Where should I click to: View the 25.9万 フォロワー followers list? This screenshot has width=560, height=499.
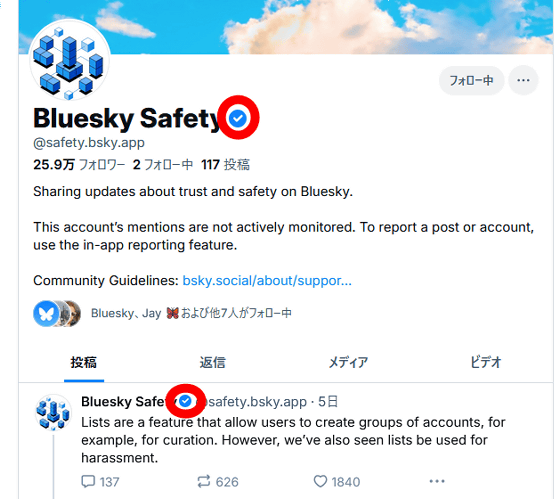click(x=79, y=165)
